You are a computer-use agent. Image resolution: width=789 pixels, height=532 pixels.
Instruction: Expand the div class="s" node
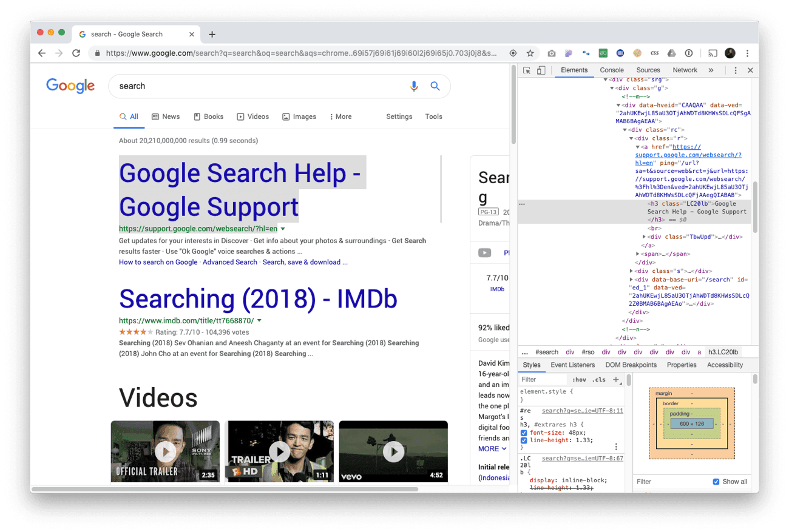631,271
